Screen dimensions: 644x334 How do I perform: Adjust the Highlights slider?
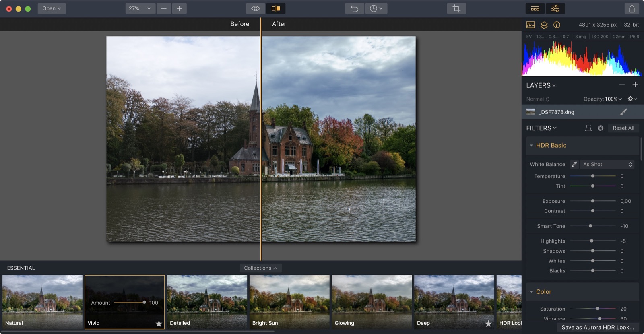coord(593,241)
